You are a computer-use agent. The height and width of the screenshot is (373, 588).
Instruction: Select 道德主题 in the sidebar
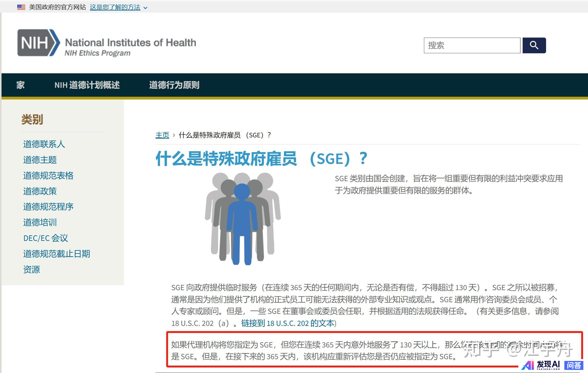point(40,160)
